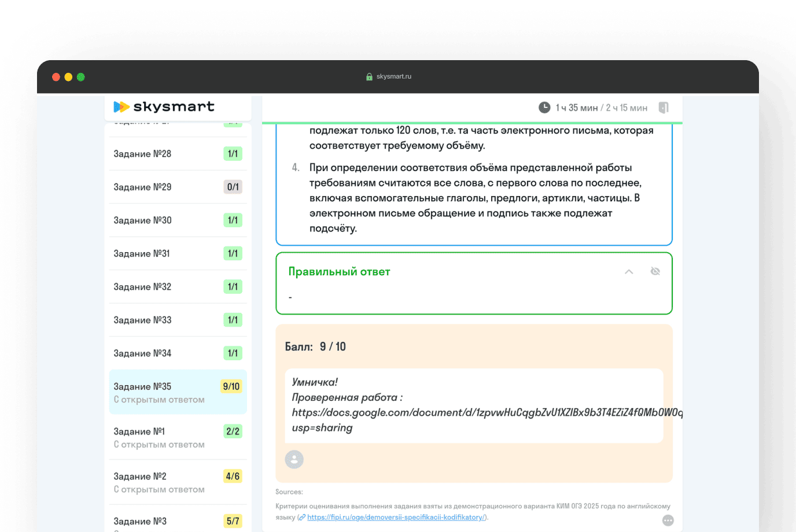This screenshot has width=796, height=532.
Task: Click the Skysmart logo
Action: [x=164, y=106]
